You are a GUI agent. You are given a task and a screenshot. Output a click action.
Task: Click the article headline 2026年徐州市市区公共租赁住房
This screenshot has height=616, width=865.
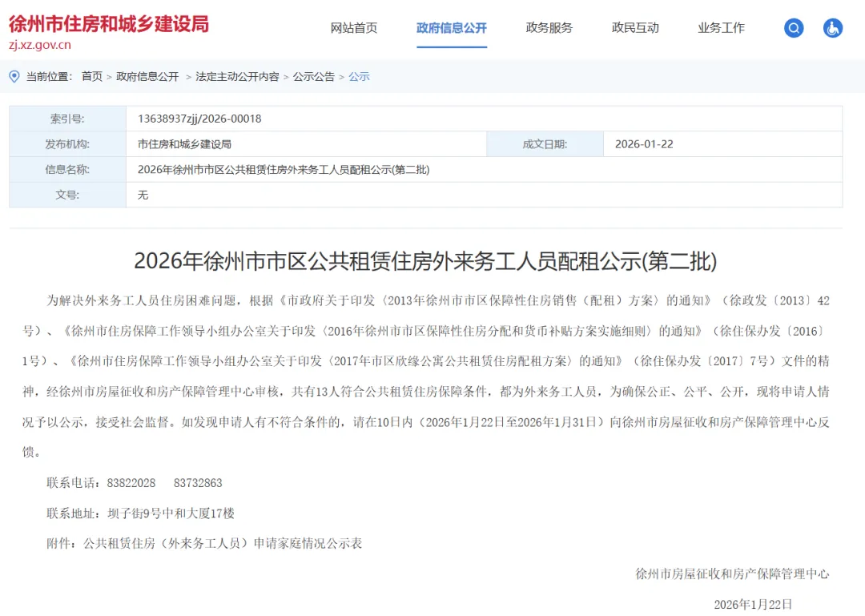tap(425, 261)
